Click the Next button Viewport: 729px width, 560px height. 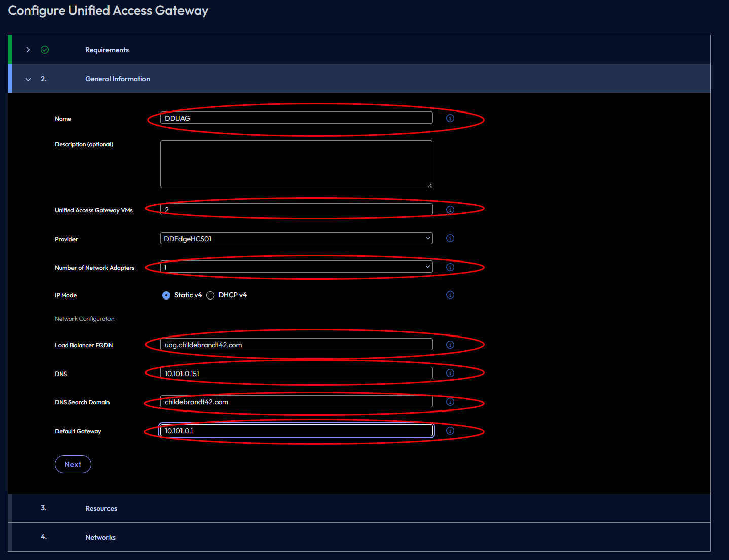click(x=73, y=464)
